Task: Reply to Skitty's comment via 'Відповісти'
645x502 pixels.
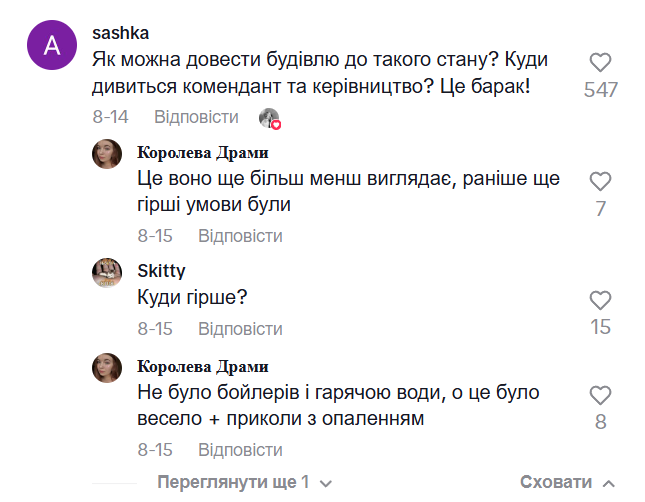Action: pyautogui.click(x=240, y=328)
